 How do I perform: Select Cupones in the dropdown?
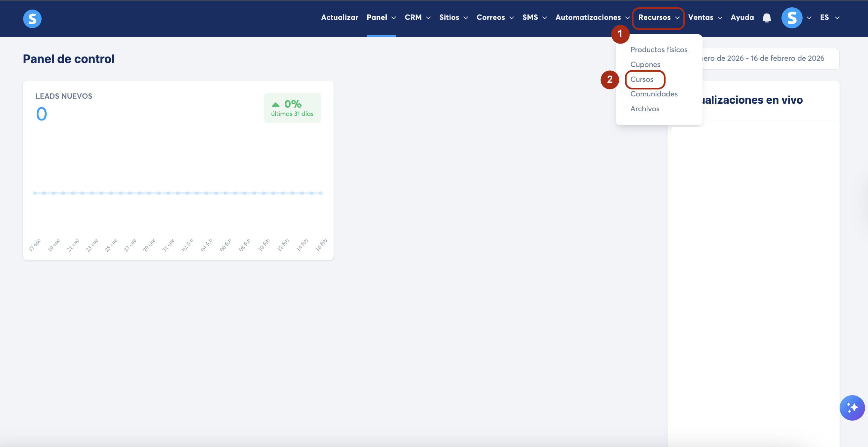coord(645,65)
